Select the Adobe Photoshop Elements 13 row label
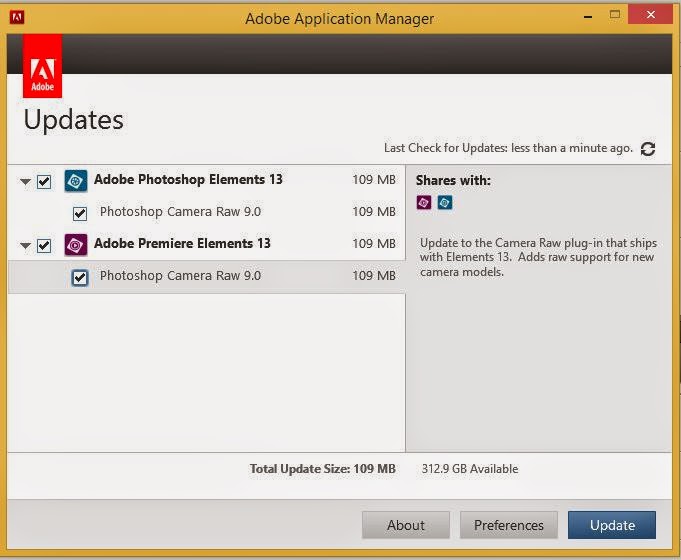Screen dimensions: 681x560 188,179
